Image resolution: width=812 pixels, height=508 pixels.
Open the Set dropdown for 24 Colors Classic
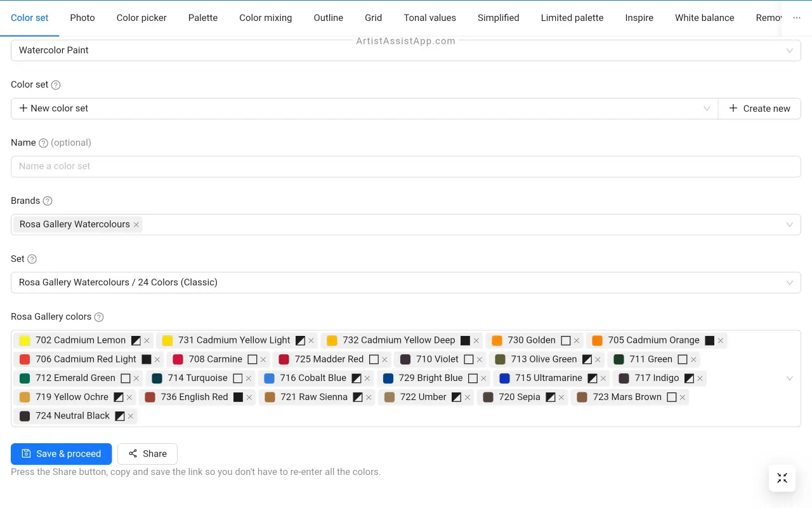pyautogui.click(x=406, y=283)
